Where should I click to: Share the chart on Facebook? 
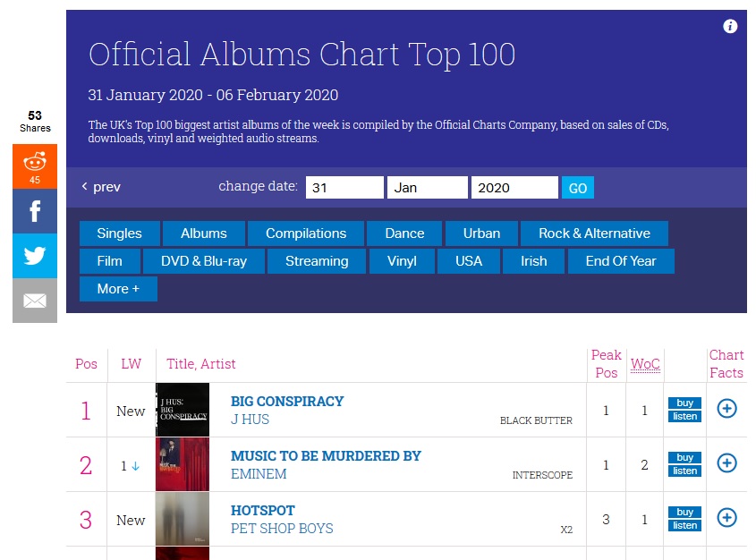click(35, 211)
